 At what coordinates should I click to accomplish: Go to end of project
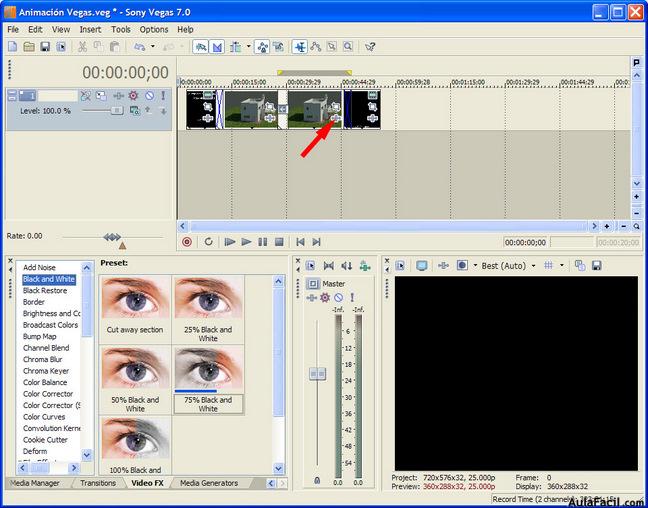317,242
